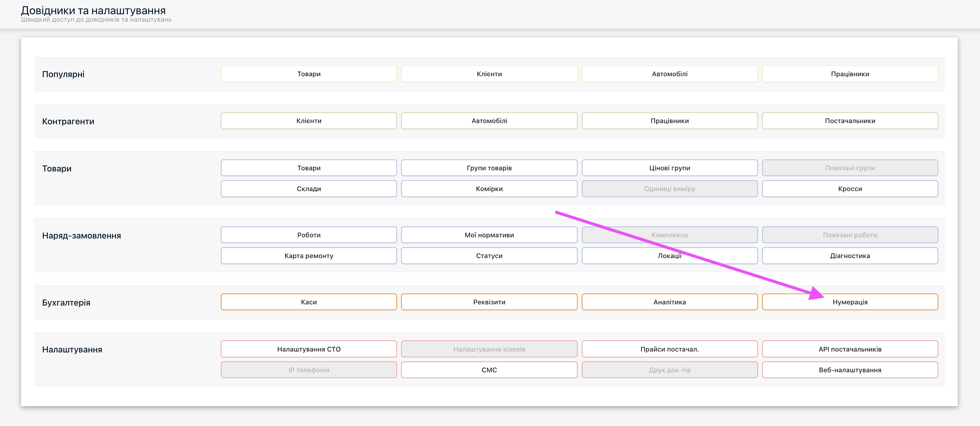Screen dimensions: 980x426
Task: Open the Склади directory
Action: pyautogui.click(x=308, y=189)
